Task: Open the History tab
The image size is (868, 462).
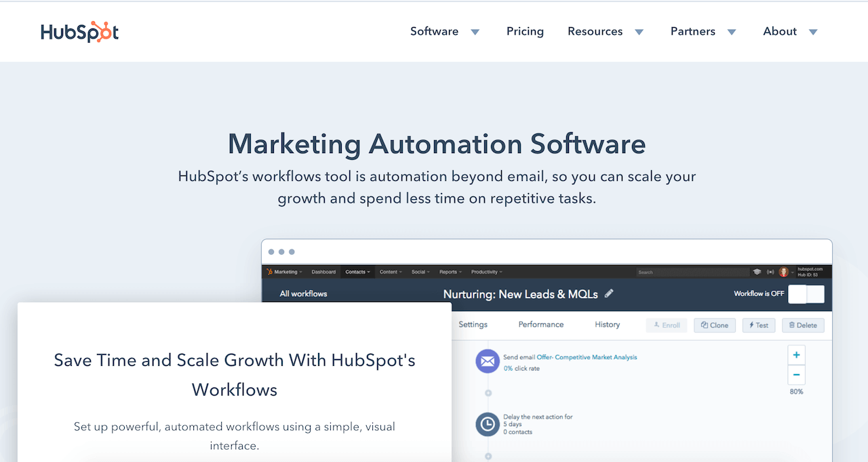Action: (608, 324)
